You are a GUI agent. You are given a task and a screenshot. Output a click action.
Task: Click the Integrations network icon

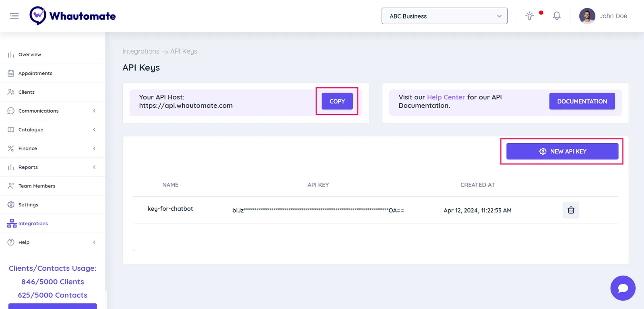tap(12, 223)
